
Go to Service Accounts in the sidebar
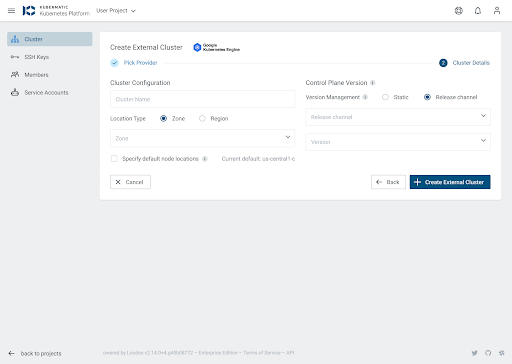click(x=50, y=92)
